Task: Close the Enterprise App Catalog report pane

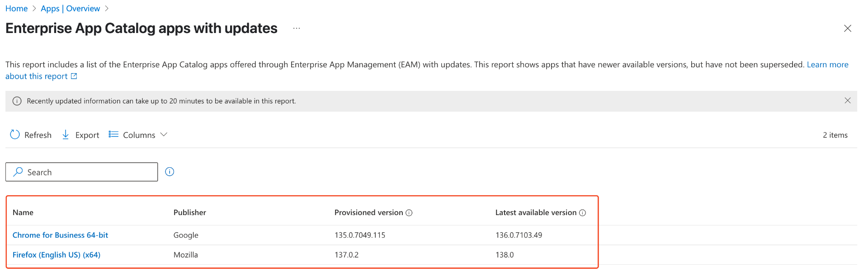Action: [848, 28]
